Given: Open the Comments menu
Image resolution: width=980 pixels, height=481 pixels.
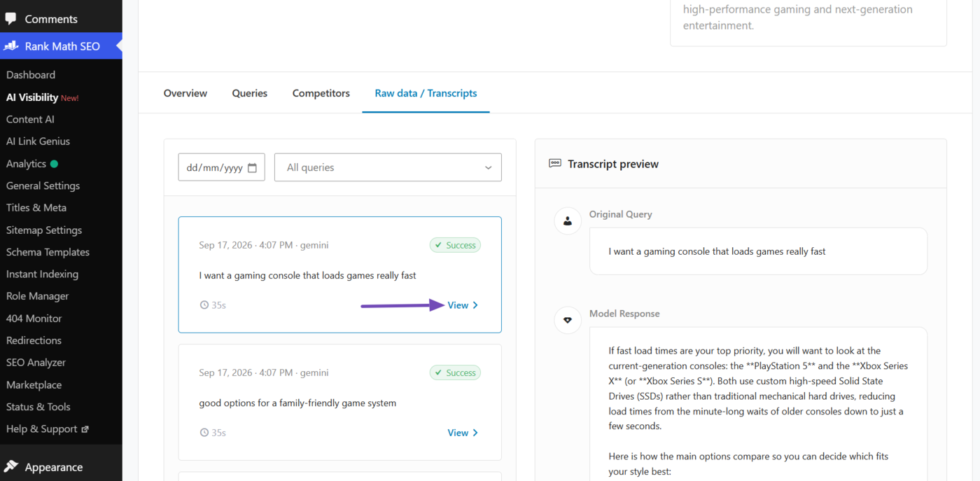Looking at the screenshot, I should pyautogui.click(x=51, y=19).
